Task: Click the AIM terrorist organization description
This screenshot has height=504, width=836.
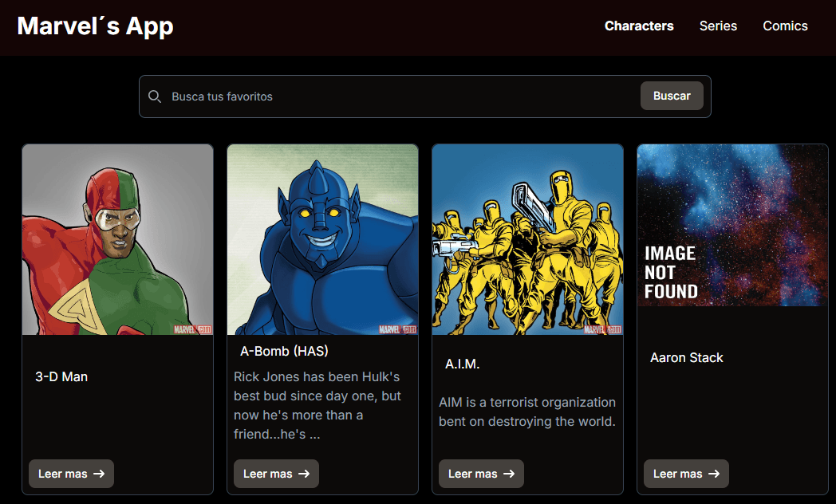Action: pos(527,411)
